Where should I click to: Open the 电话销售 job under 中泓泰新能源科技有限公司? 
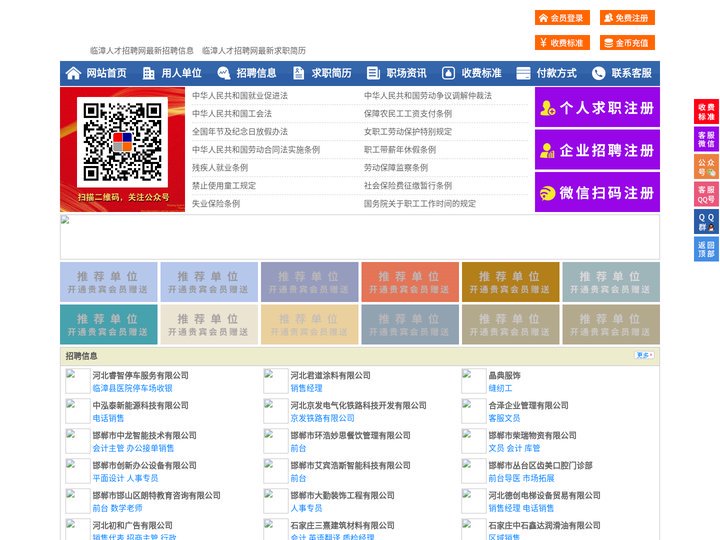pyautogui.click(x=108, y=418)
